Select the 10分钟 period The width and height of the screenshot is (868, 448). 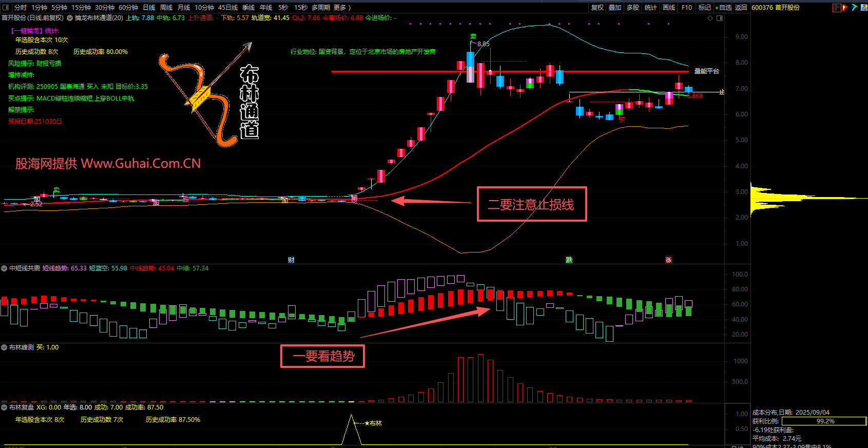tap(204, 8)
